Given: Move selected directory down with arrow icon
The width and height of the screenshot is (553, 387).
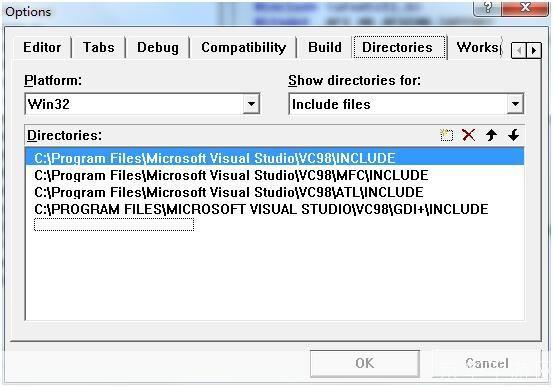Looking at the screenshot, I should pyautogui.click(x=514, y=135).
